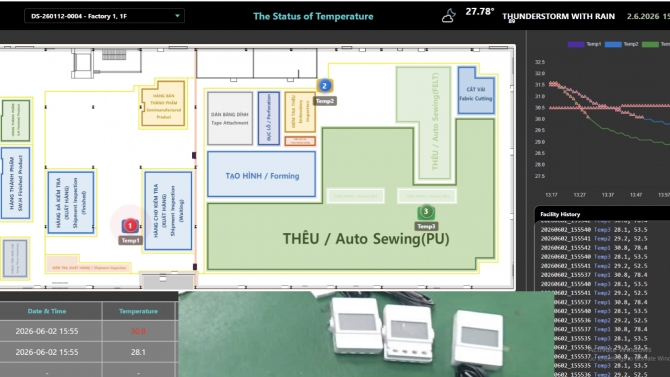Click the Date & Time column header
Image resolution: width=670 pixels, height=377 pixels.
(47, 311)
